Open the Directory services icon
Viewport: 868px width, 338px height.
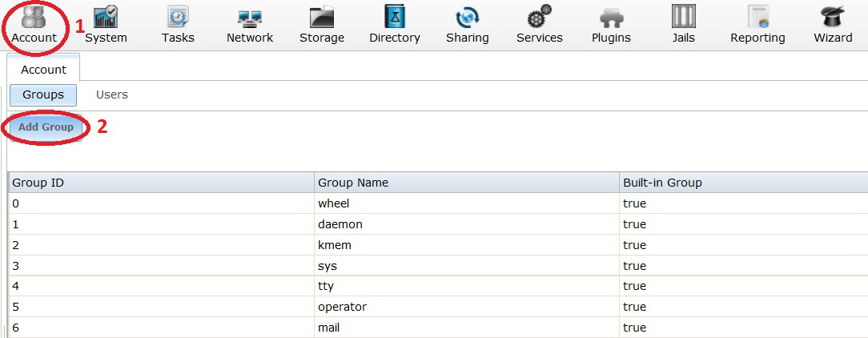(395, 18)
